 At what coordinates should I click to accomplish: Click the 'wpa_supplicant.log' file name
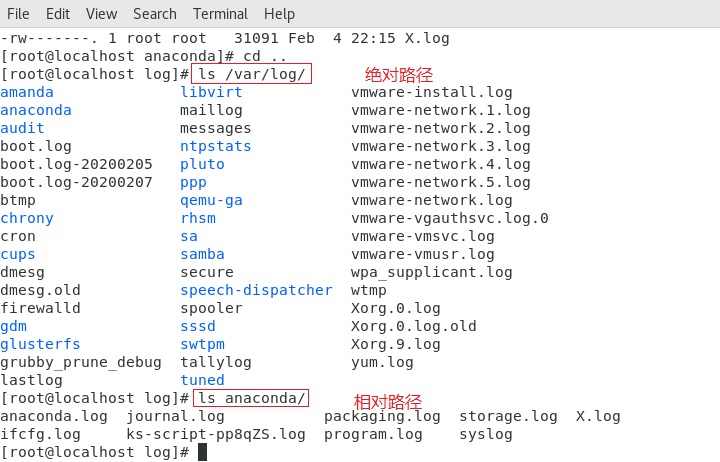pos(432,272)
